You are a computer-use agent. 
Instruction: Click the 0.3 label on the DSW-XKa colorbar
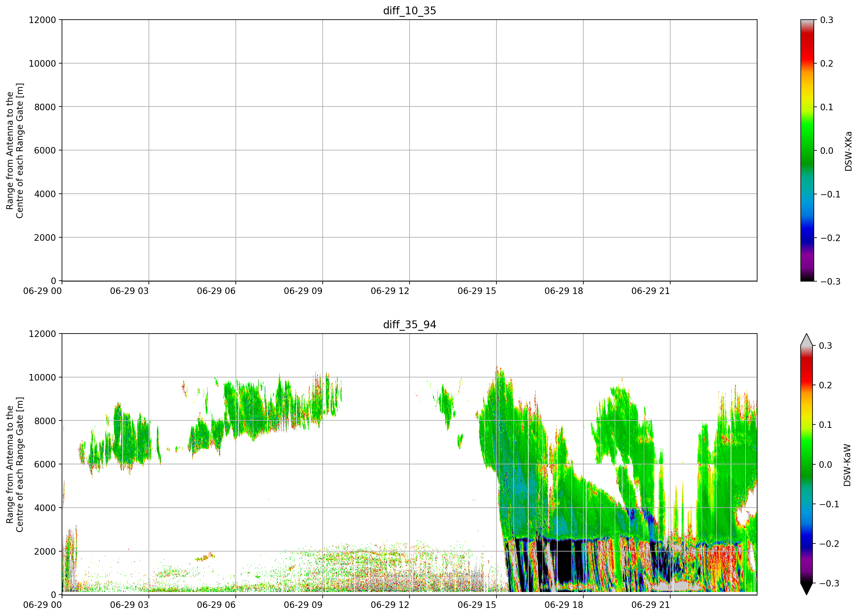point(826,20)
